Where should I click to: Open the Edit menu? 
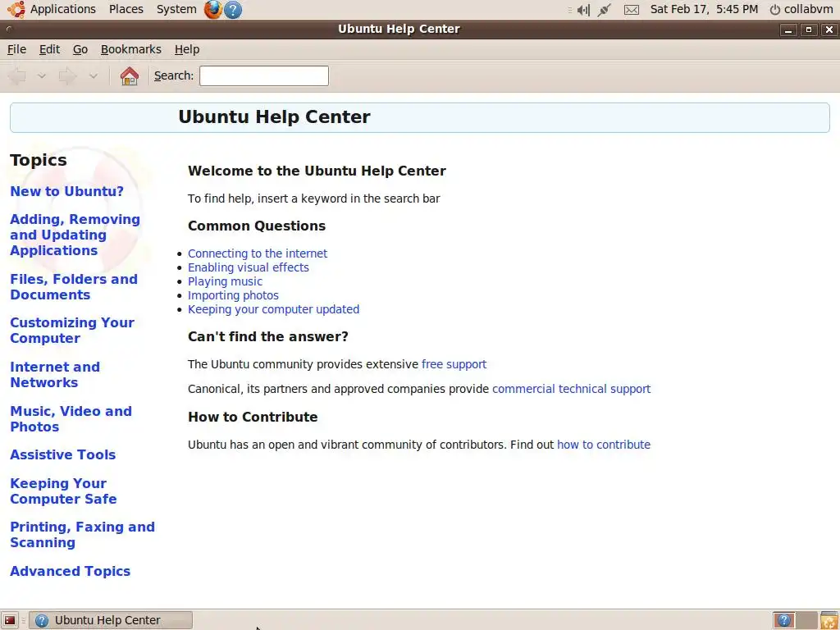coord(49,49)
